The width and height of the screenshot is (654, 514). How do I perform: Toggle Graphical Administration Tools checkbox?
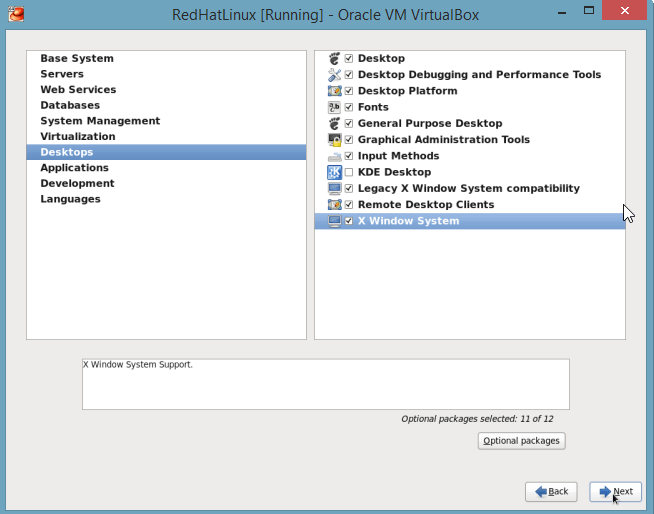click(349, 140)
